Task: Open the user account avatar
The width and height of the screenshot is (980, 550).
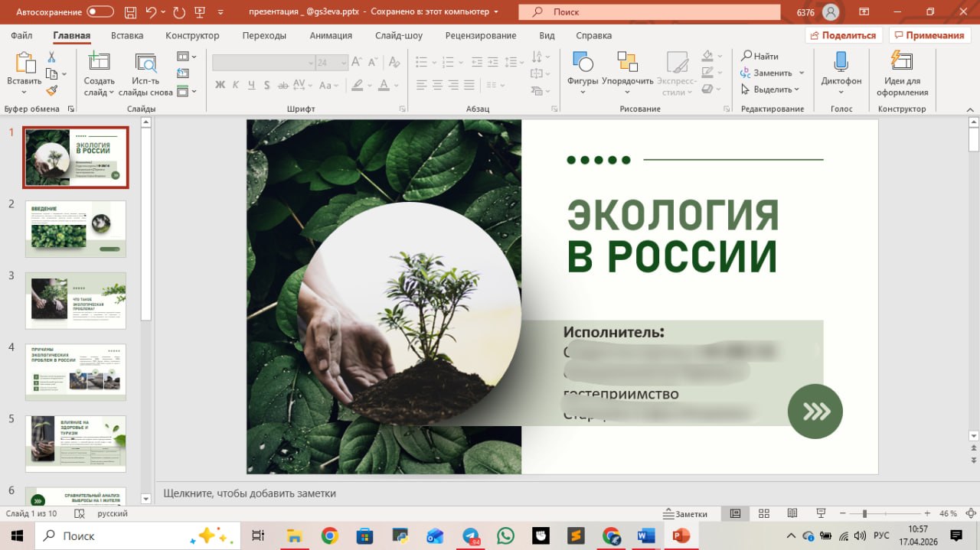Action: (831, 12)
